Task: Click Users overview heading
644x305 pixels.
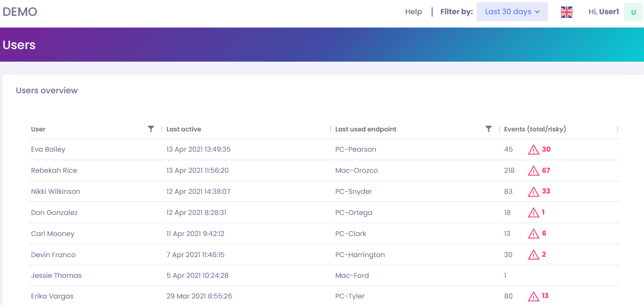Action: pos(47,90)
